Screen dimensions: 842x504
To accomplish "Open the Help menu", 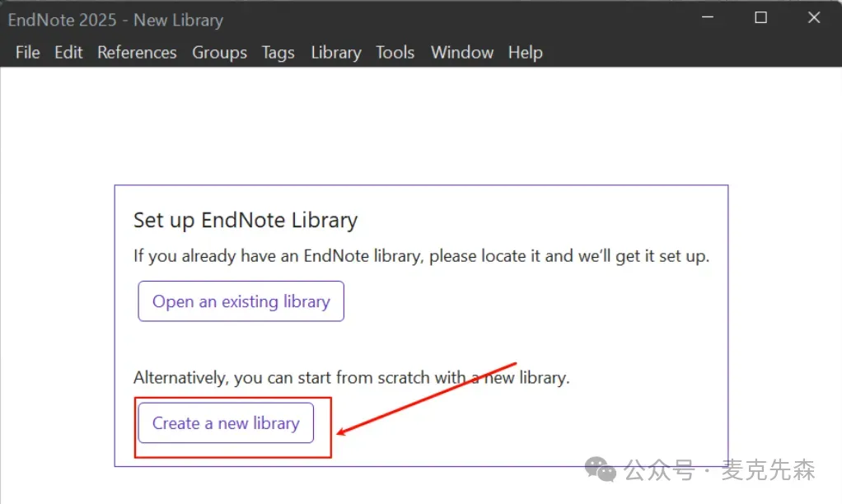I will click(525, 52).
